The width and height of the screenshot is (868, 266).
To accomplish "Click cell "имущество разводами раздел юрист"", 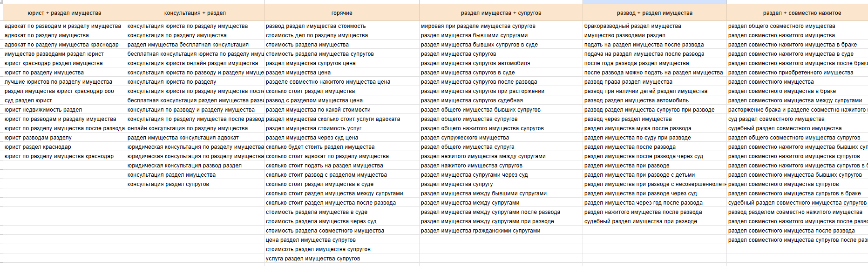I will point(64,54).
